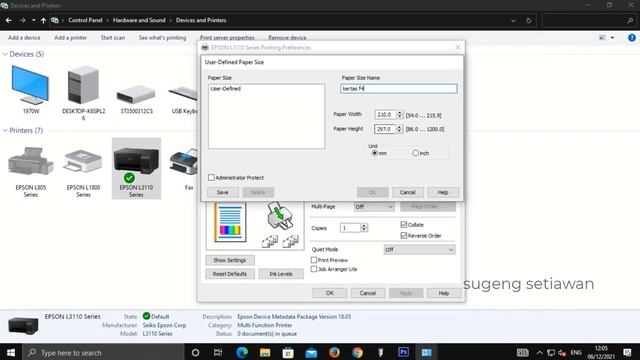The width and height of the screenshot is (640, 360).
Task: Open address bar history dropdown
Action: 513,20
